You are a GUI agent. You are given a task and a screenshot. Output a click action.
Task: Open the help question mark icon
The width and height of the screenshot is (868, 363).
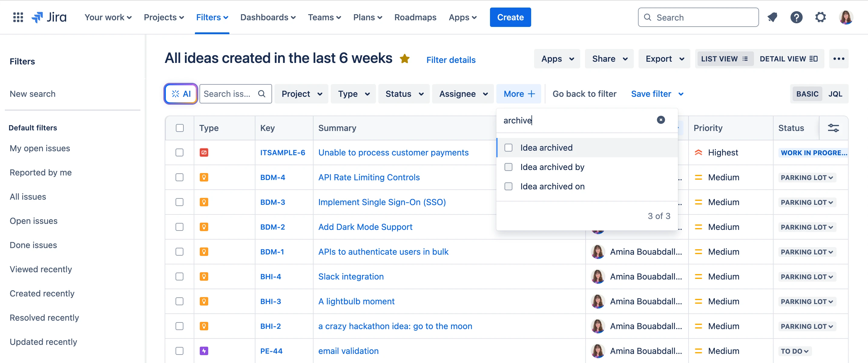796,17
